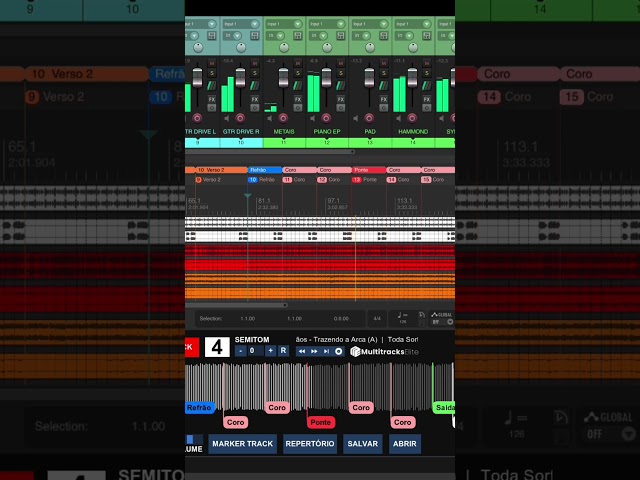Open FX chain for PAD track
This screenshot has height=480, width=640.
point(384,99)
